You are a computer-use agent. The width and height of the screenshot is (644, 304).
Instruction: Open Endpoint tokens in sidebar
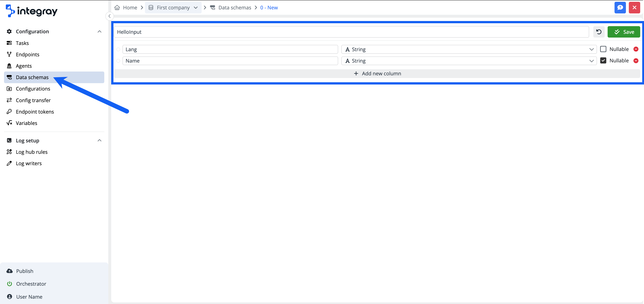tap(35, 112)
